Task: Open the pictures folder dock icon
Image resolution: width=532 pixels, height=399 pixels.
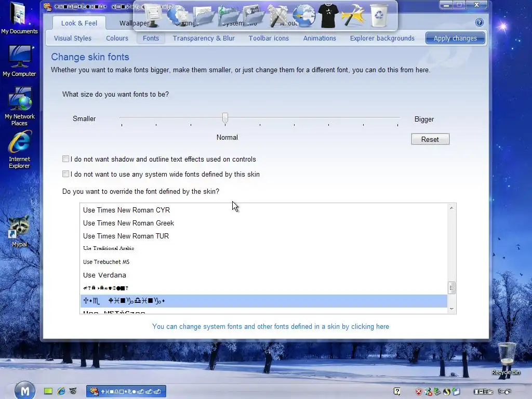Action: (253, 16)
